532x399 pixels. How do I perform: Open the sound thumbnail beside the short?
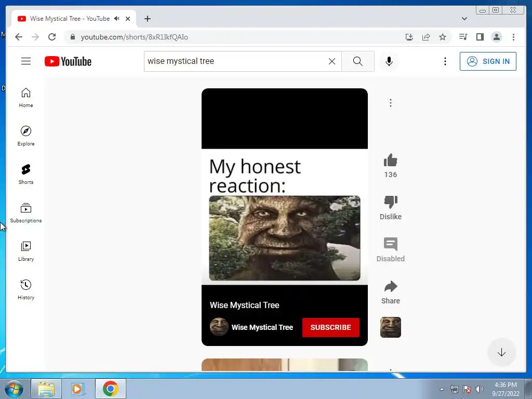coord(391,327)
